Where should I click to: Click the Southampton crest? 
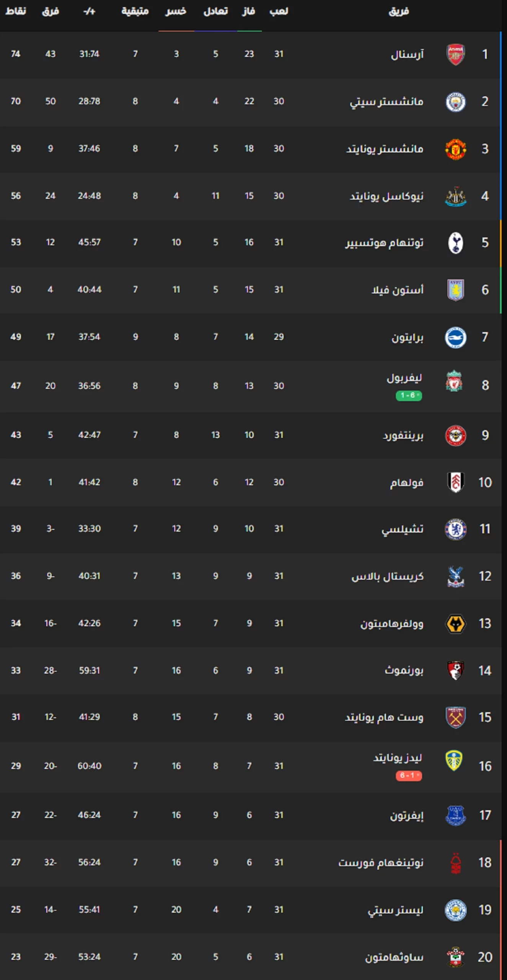pyautogui.click(x=455, y=957)
